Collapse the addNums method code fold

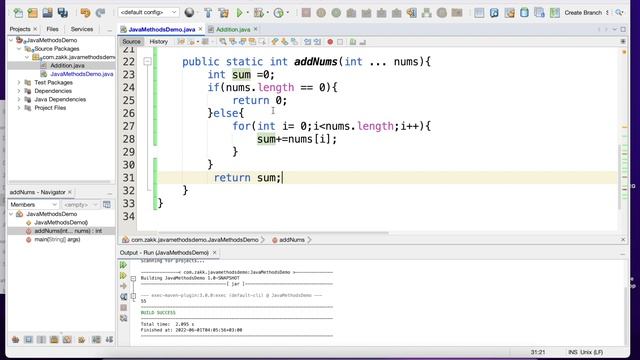point(147,62)
